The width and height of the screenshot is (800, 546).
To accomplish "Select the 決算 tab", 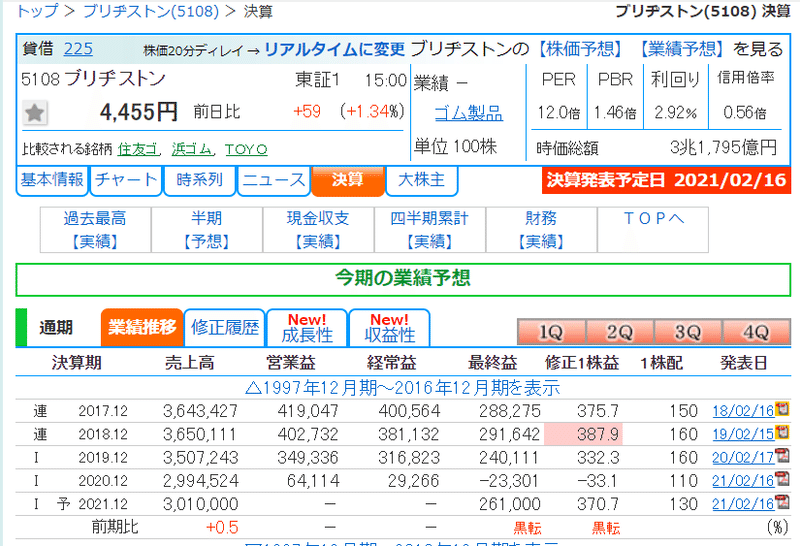I will coord(347,180).
